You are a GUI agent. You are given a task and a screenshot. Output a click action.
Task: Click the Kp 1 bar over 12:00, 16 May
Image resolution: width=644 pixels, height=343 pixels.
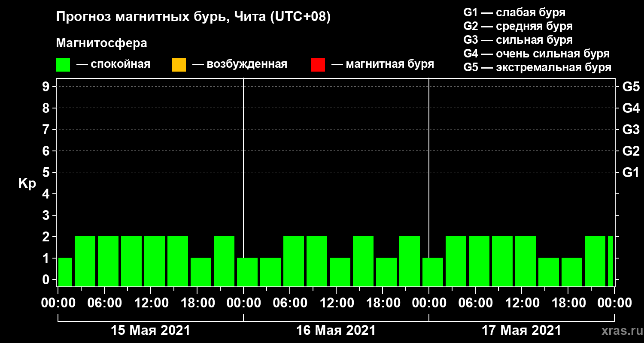340,272
